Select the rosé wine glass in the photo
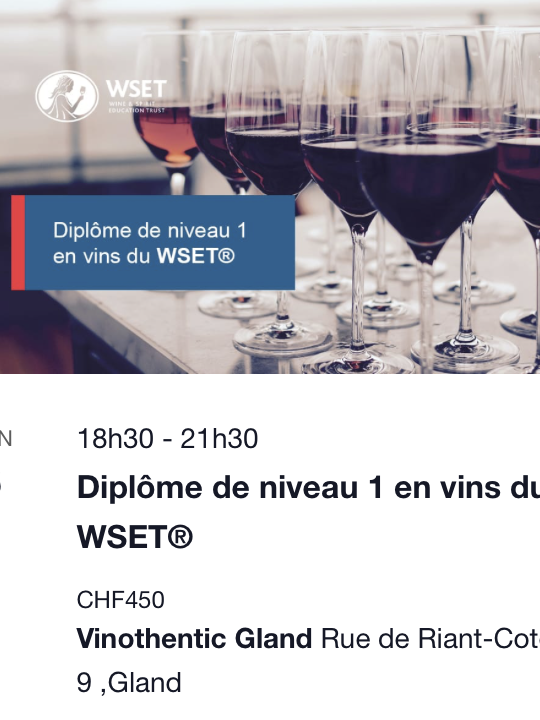540x720 pixels. point(168,138)
